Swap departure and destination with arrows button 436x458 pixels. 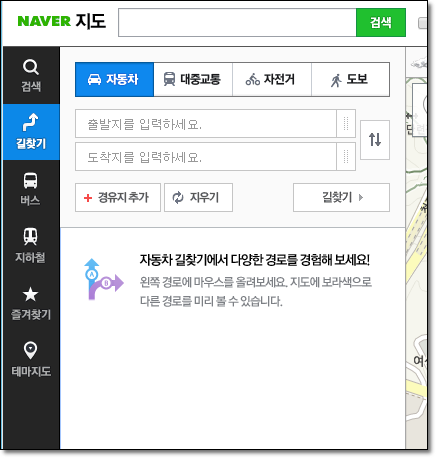click(375, 140)
